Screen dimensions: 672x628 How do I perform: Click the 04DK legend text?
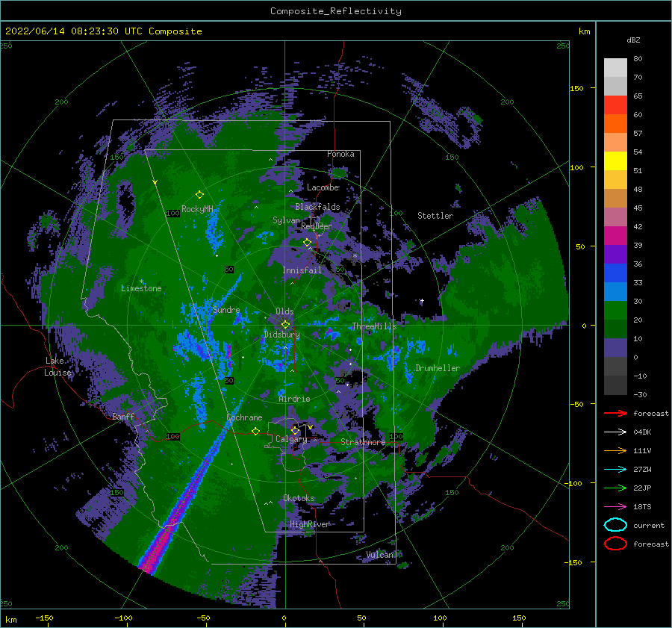(x=642, y=432)
